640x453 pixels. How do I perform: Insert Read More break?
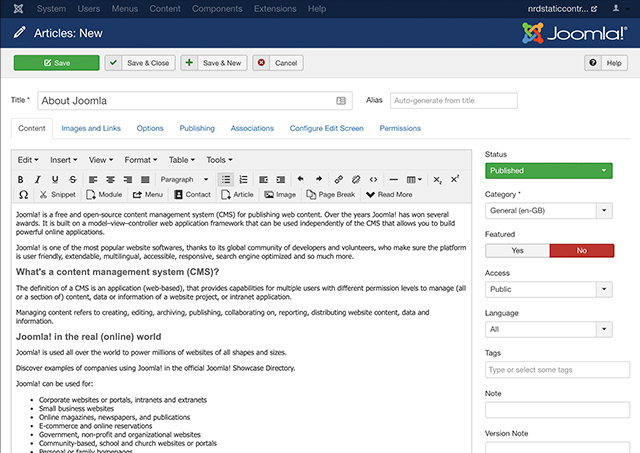pyautogui.click(x=389, y=195)
